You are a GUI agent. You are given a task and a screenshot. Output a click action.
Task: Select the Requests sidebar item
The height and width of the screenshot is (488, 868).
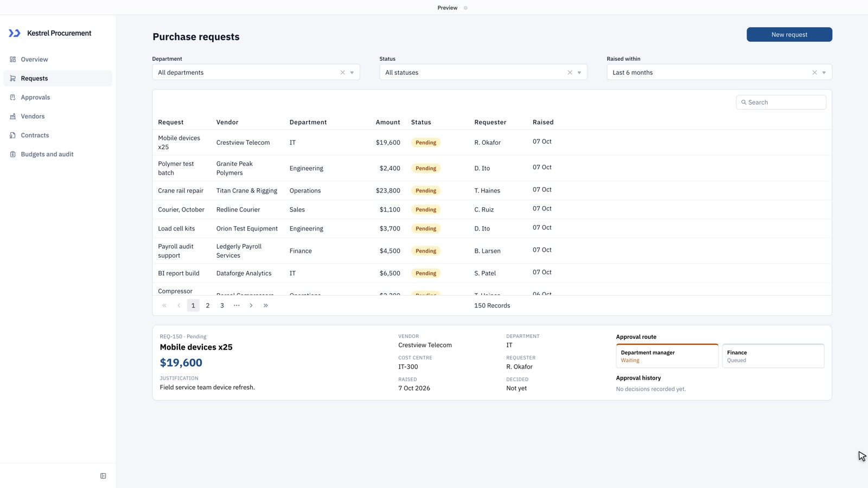pos(58,78)
